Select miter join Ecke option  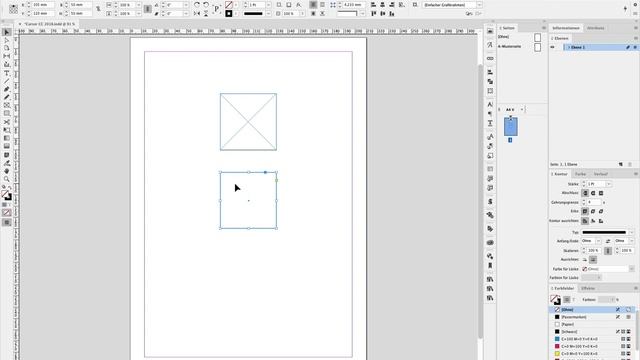pyautogui.click(x=585, y=211)
